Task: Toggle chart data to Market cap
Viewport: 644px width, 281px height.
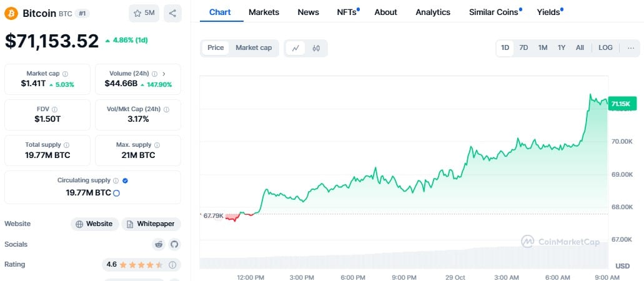Action: click(254, 48)
